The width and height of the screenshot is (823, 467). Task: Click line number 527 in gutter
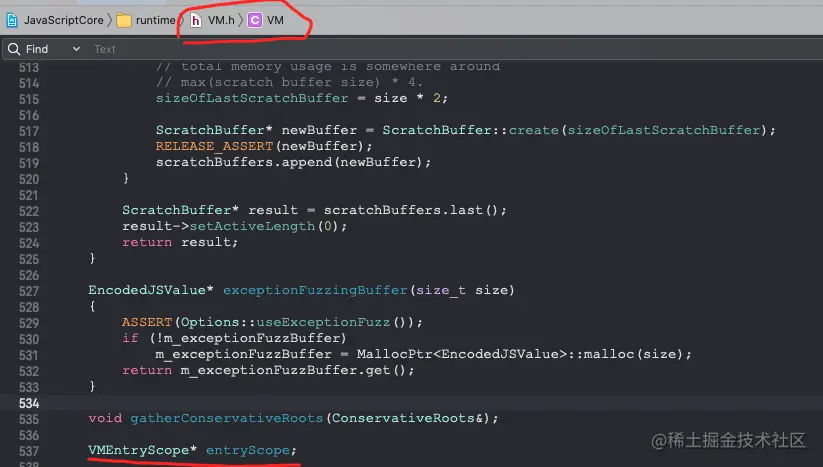pyautogui.click(x=29, y=291)
